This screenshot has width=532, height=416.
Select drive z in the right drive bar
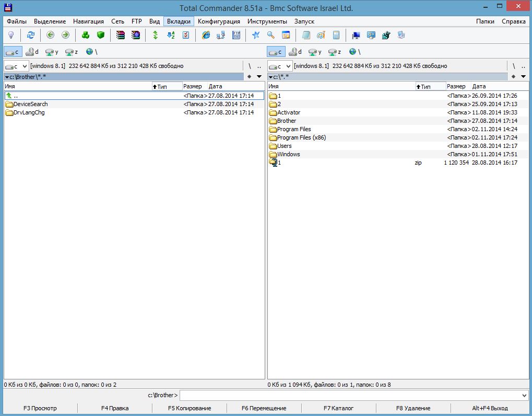point(335,52)
